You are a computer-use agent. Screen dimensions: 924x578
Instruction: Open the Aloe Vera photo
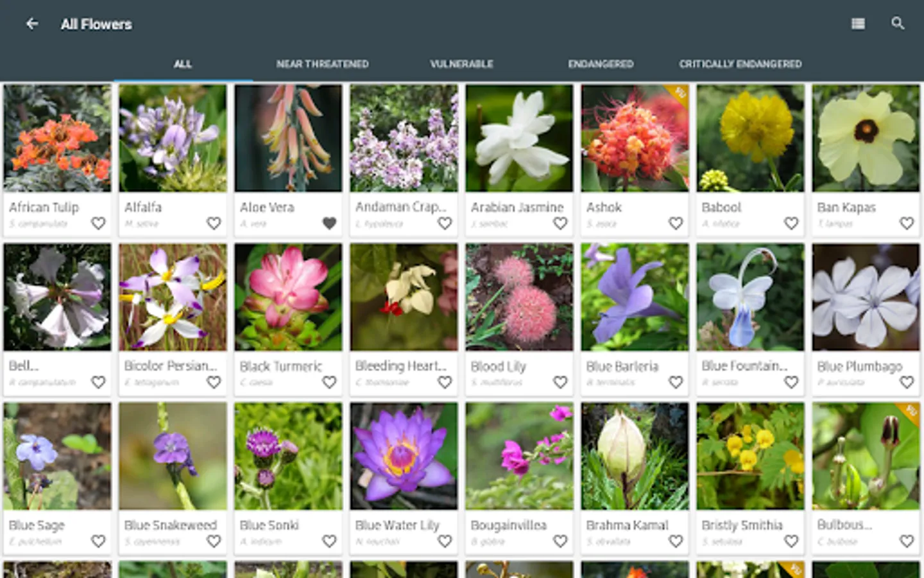click(288, 138)
